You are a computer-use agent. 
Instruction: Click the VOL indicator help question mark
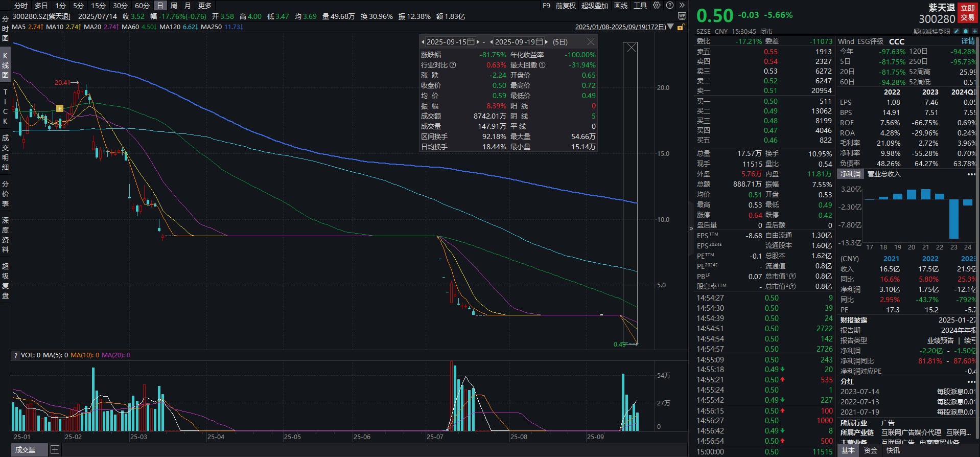[16, 355]
